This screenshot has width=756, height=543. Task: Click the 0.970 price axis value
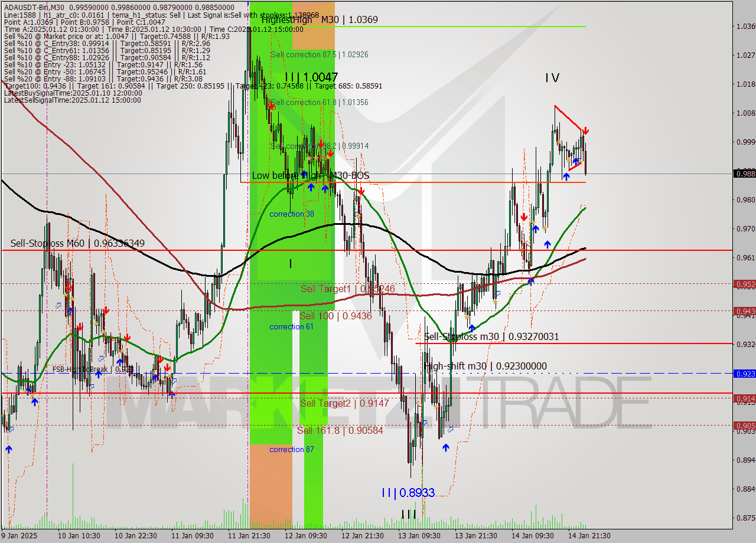point(745,228)
